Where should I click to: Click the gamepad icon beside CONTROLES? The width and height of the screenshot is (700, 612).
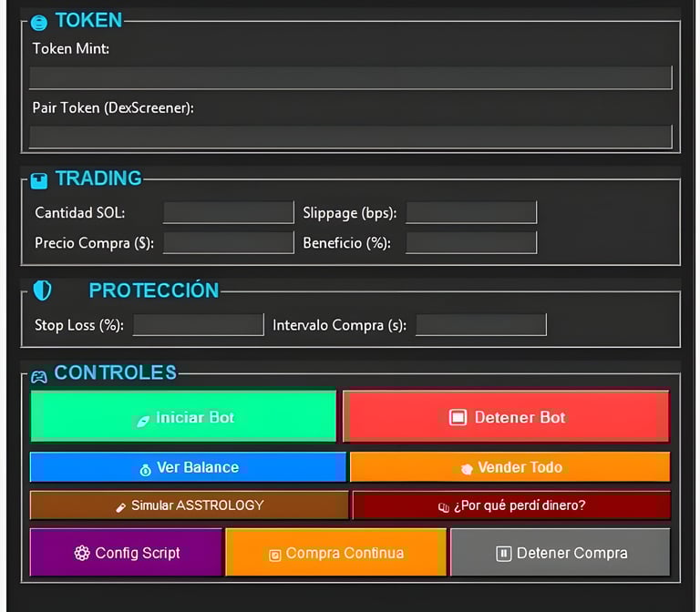click(x=39, y=377)
